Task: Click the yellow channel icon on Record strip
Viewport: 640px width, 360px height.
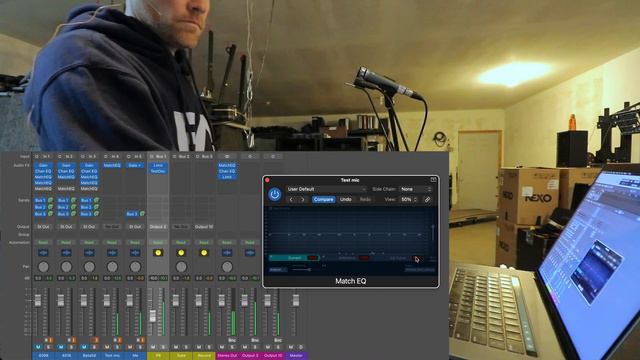Action: [x=204, y=253]
